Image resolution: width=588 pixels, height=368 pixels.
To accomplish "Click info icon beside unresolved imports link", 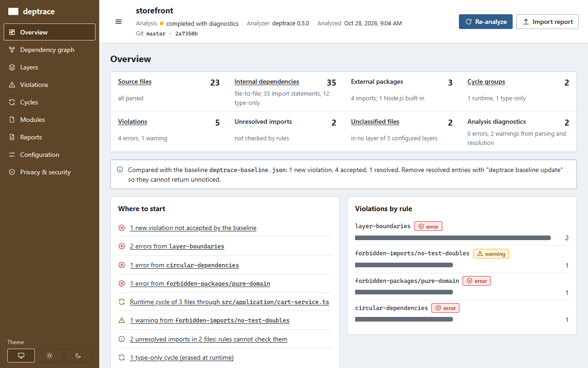I will point(122,339).
